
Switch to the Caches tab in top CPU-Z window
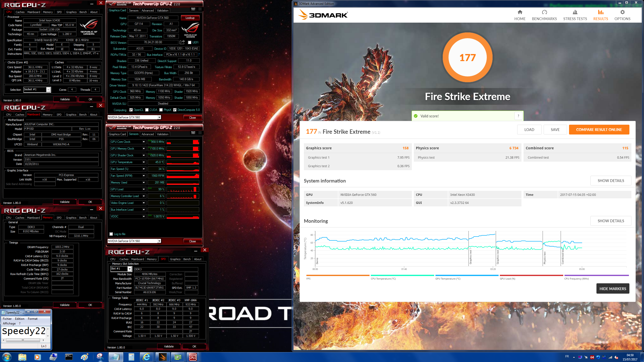[x=20, y=12]
